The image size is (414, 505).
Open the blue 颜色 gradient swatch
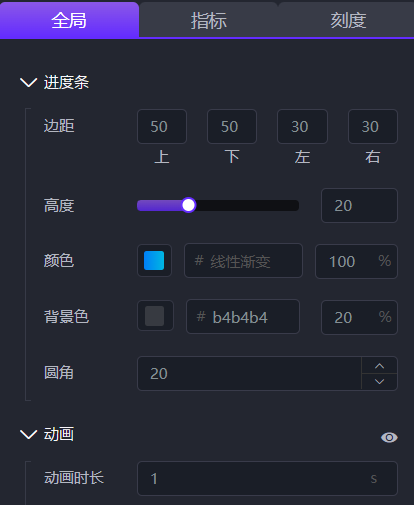pos(154,261)
